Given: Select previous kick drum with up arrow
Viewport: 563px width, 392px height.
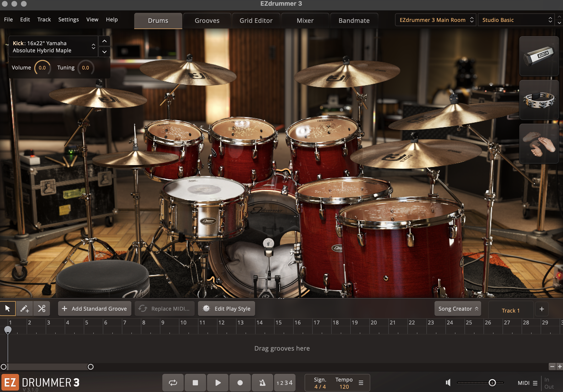Looking at the screenshot, I should pos(104,41).
